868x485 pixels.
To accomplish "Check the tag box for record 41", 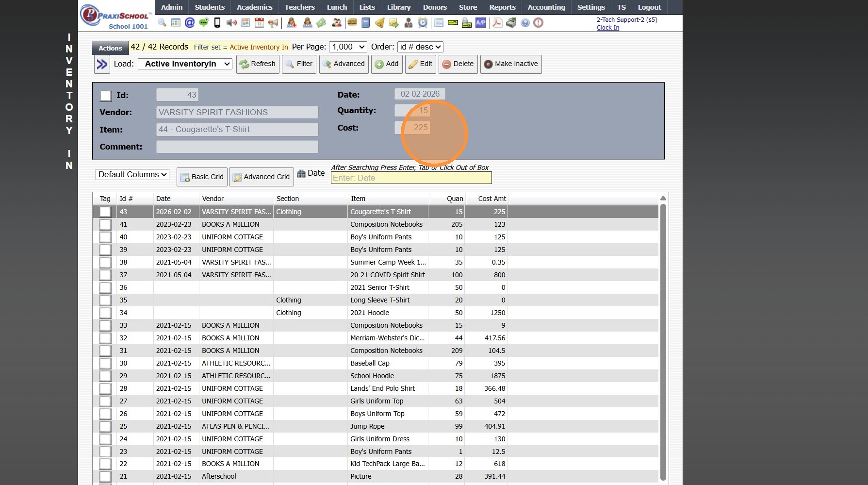I will [105, 225].
